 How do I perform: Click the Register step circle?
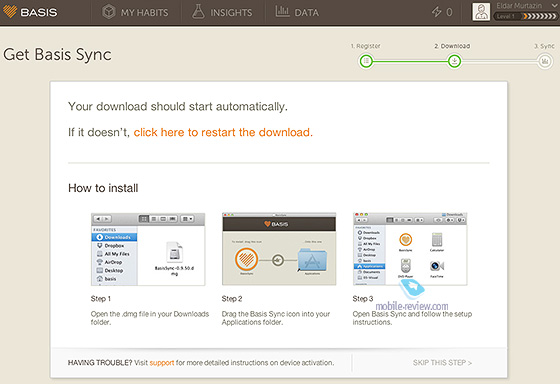click(366, 61)
